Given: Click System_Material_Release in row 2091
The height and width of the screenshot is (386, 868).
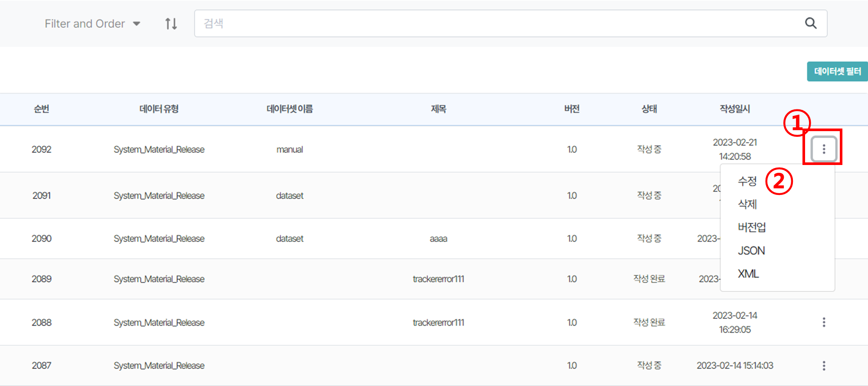Looking at the screenshot, I should point(159,196).
